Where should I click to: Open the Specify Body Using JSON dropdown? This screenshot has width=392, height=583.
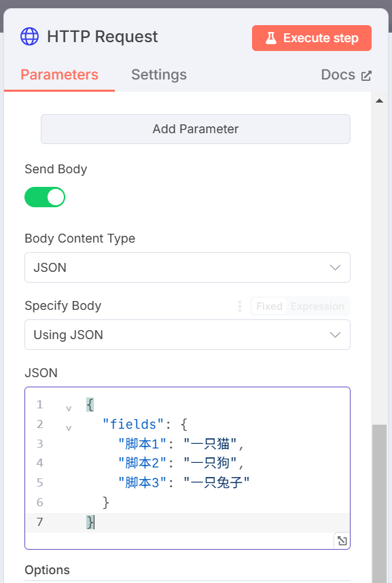pyautogui.click(x=188, y=334)
